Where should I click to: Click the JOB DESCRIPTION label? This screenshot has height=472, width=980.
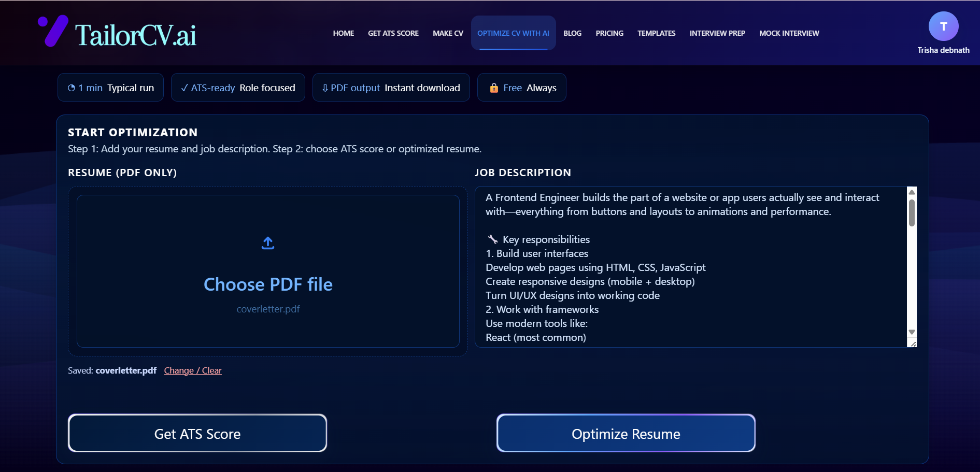[x=523, y=173]
